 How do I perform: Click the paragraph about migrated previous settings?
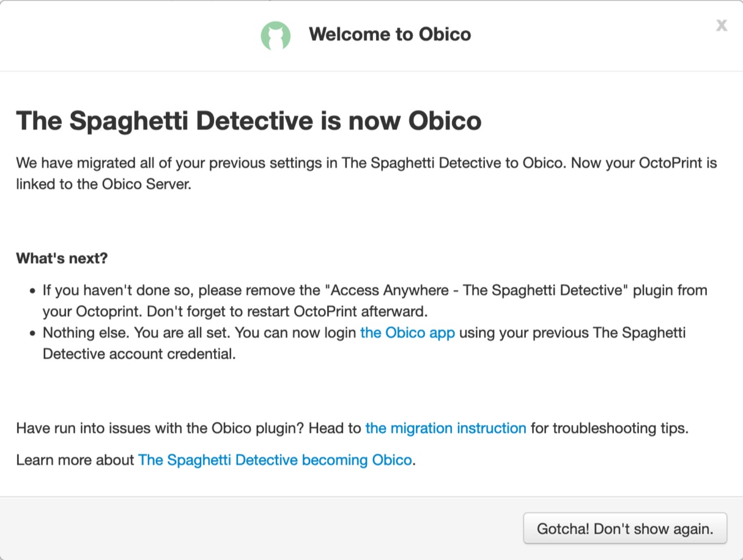(366, 164)
